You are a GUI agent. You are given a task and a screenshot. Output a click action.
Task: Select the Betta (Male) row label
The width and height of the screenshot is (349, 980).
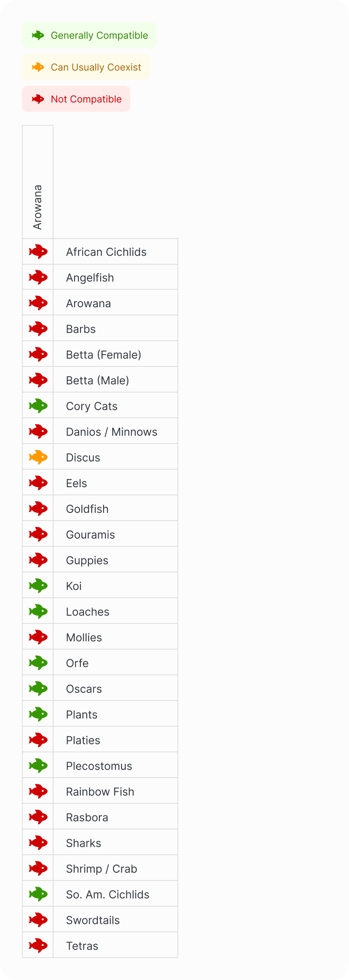point(97,381)
